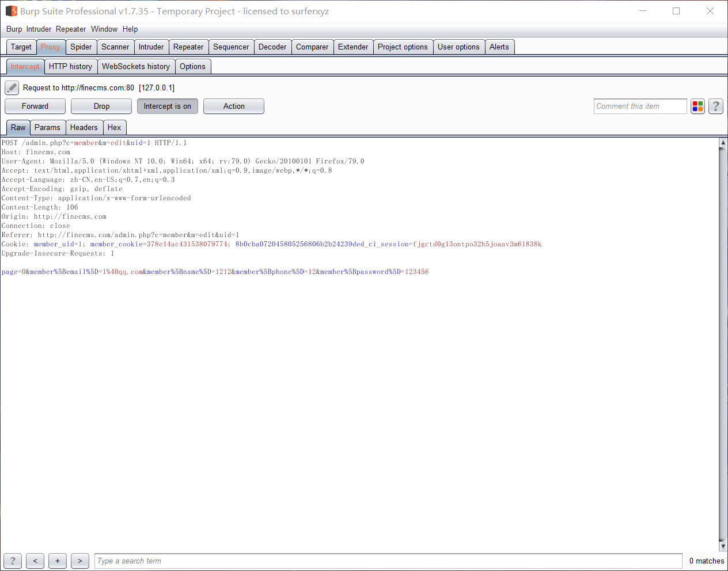Switch to the User options tab
728x571 pixels.
pos(458,47)
